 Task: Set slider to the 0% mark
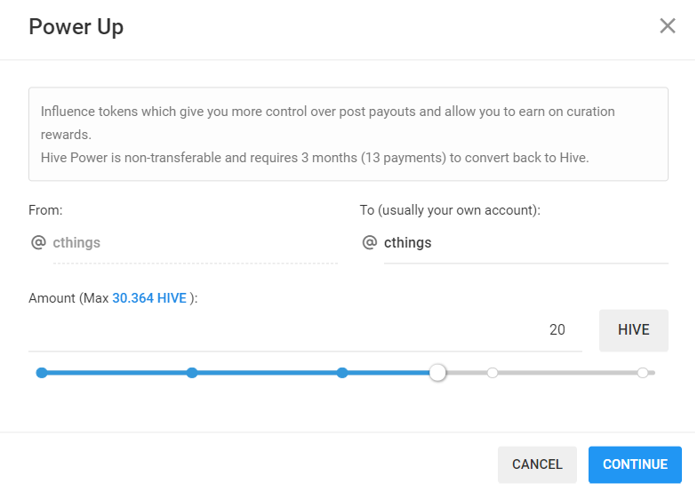point(42,373)
